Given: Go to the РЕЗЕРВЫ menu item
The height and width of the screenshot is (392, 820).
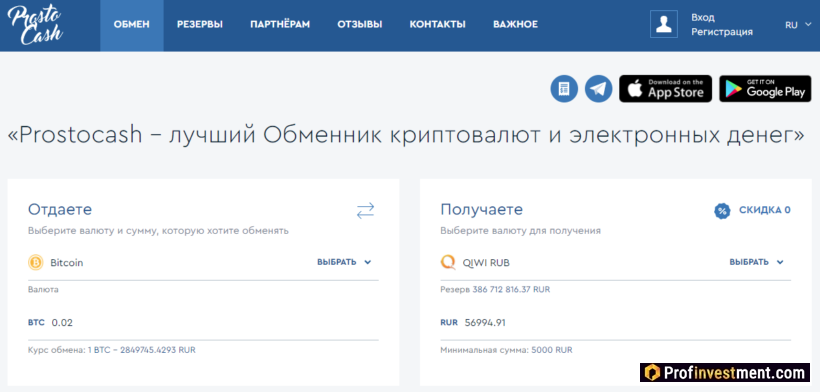Looking at the screenshot, I should coord(200,25).
